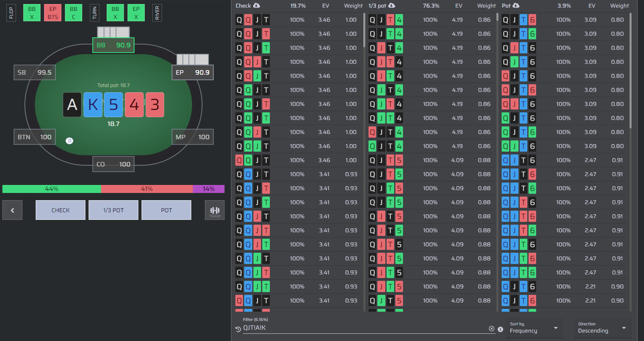Select the BB C flop action node
Viewport: 644px width, 341px height.
[x=74, y=13]
